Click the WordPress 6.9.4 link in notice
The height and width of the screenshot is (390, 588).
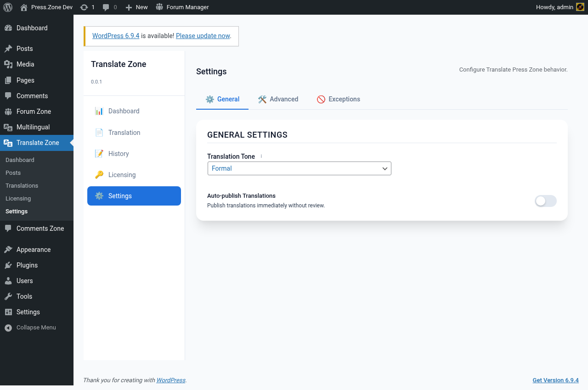[116, 36]
